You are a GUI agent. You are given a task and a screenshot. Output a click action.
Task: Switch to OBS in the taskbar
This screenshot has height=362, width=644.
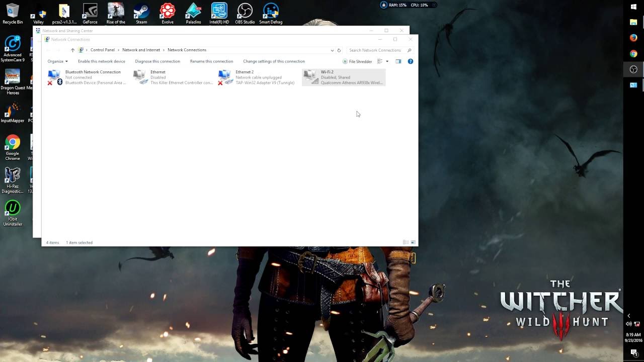click(633, 69)
